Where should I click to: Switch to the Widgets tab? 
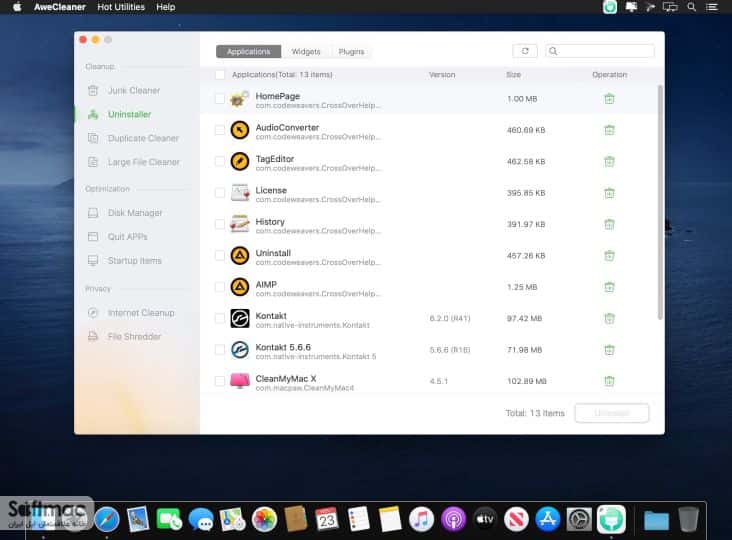(306, 51)
